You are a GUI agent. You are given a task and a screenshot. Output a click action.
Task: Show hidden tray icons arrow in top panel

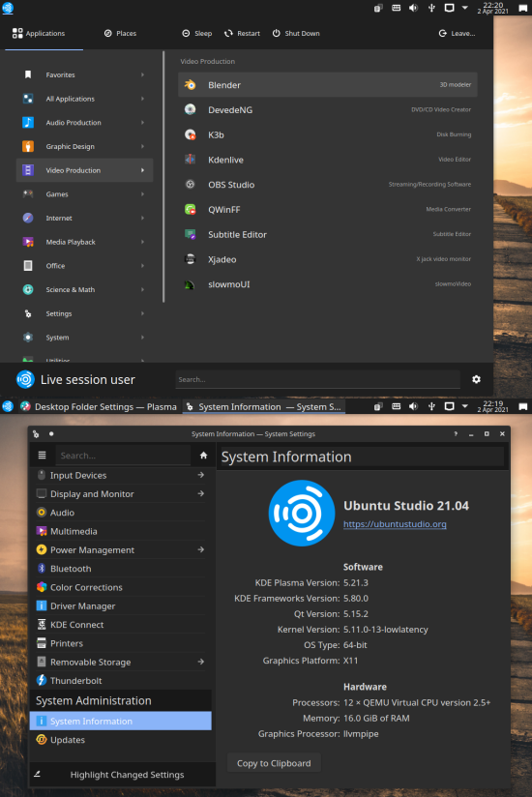pyautogui.click(x=464, y=8)
